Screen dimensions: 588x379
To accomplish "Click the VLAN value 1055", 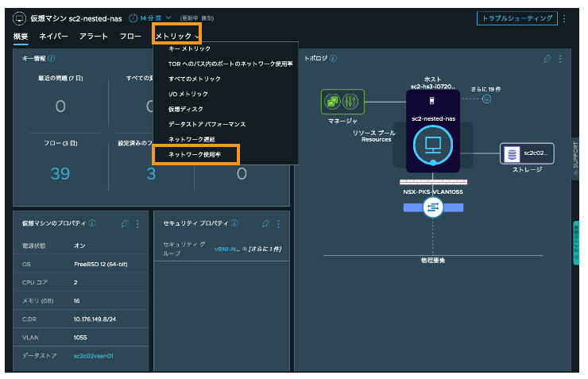I will 80,338.
